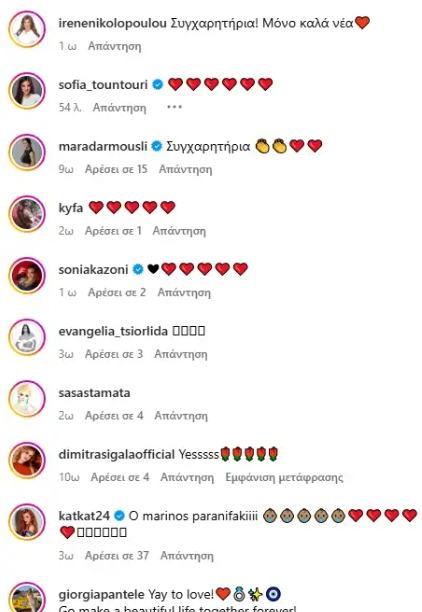Show translation with 'Εμφάνιση μετάφρασης' link

(284, 477)
